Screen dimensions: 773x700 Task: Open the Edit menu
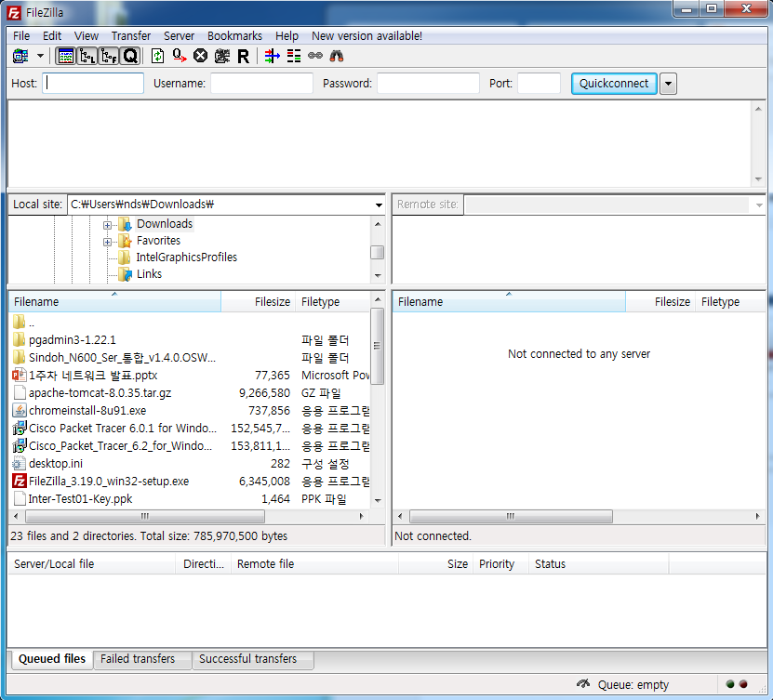52,36
